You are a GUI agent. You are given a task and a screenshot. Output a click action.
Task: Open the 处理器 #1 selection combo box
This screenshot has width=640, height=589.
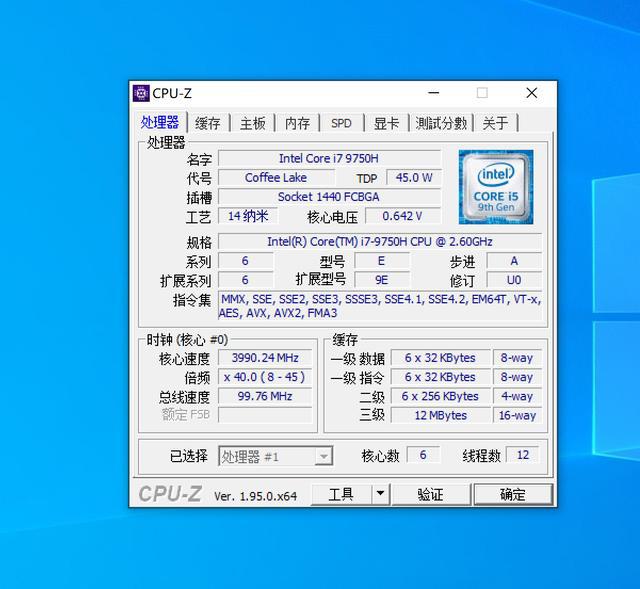click(x=276, y=456)
